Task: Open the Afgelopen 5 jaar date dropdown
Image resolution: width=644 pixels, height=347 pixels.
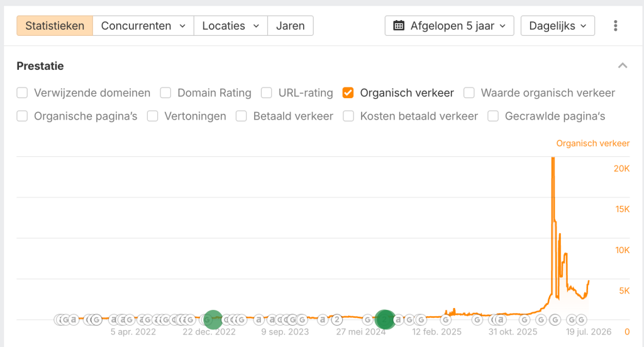Action: 449,25
